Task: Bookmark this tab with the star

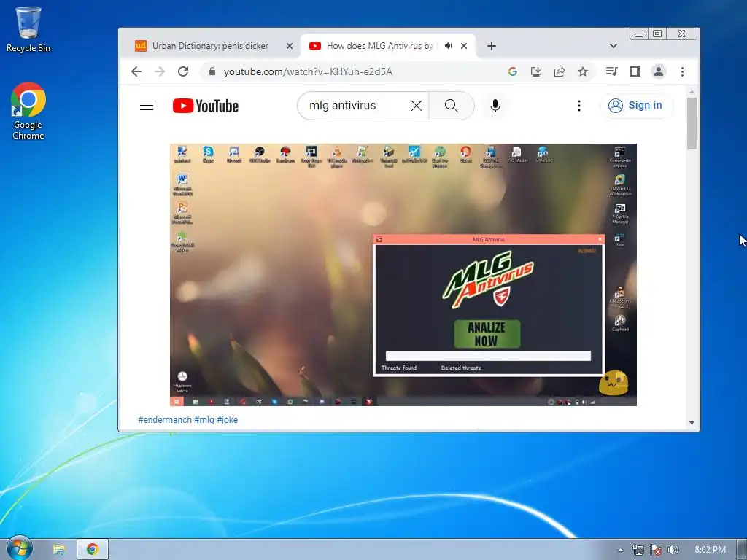Action: point(583,71)
